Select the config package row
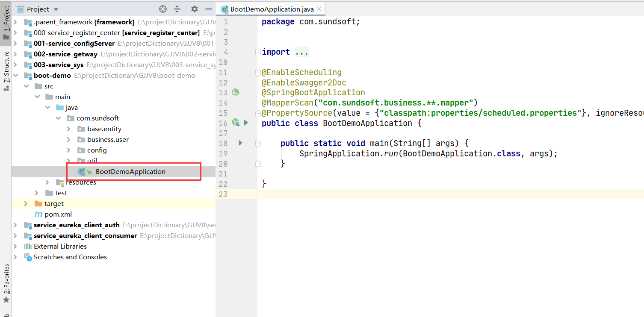This screenshot has height=317, width=644. [x=113, y=150]
